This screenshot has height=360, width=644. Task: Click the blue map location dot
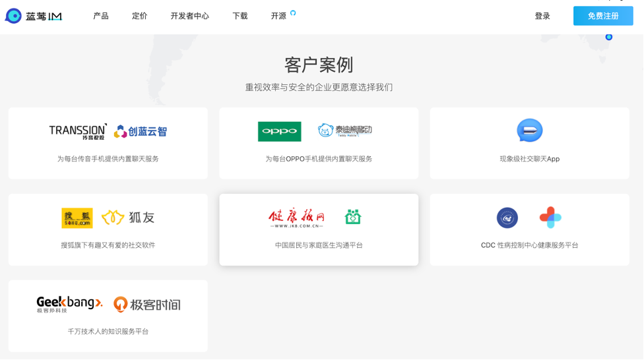tap(608, 37)
